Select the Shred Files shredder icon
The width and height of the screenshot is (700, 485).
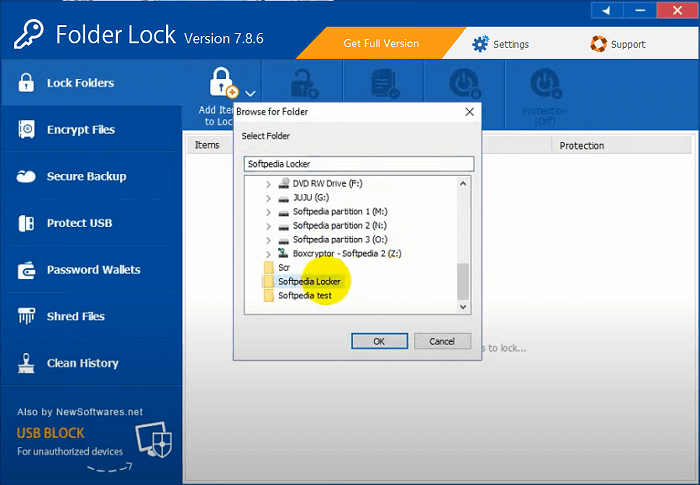pyautogui.click(x=27, y=317)
